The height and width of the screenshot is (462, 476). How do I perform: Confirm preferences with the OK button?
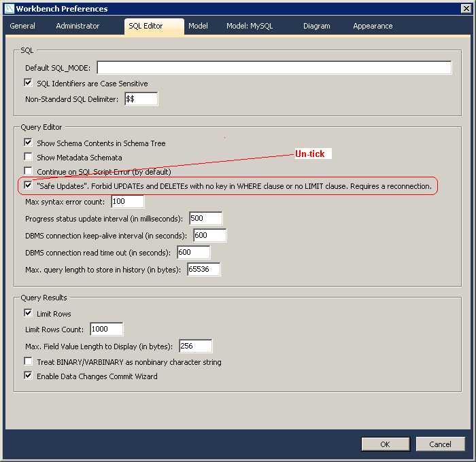pos(386,444)
